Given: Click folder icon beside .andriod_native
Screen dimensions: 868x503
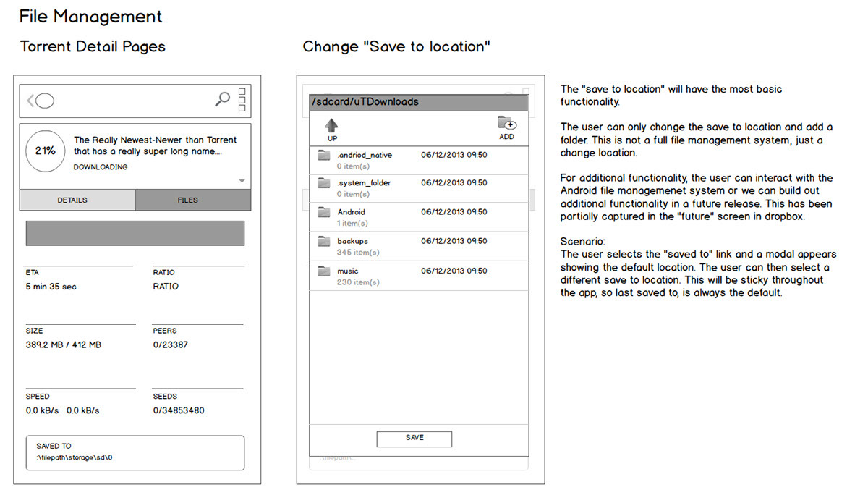Looking at the screenshot, I should click(323, 155).
